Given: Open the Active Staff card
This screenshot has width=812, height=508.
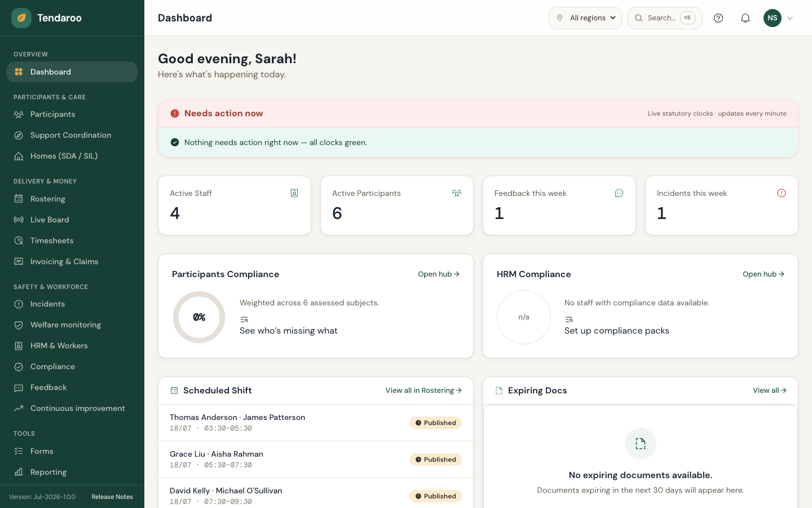Looking at the screenshot, I should click(235, 205).
